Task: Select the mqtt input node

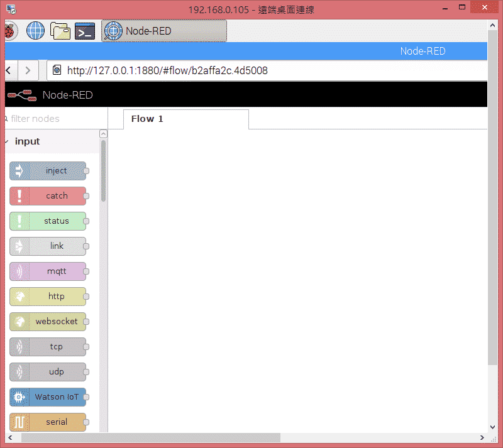Action: tap(48, 271)
